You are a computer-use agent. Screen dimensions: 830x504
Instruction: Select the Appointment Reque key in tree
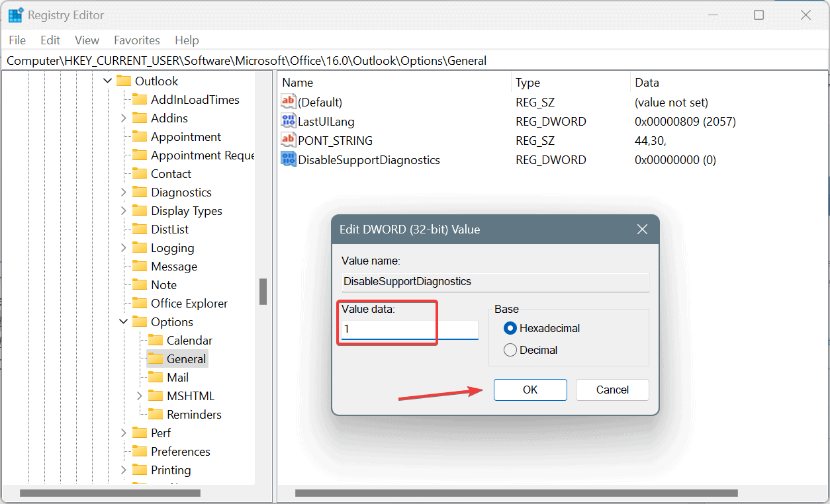(x=203, y=155)
